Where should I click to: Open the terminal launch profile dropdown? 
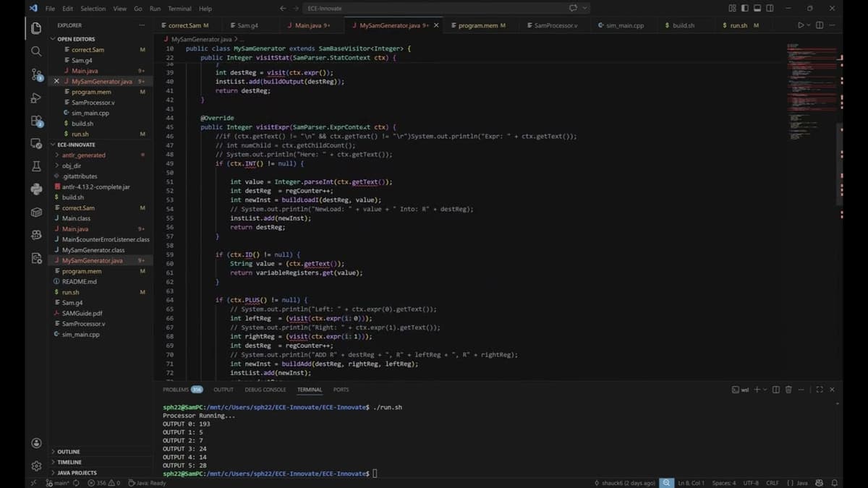coord(765,390)
